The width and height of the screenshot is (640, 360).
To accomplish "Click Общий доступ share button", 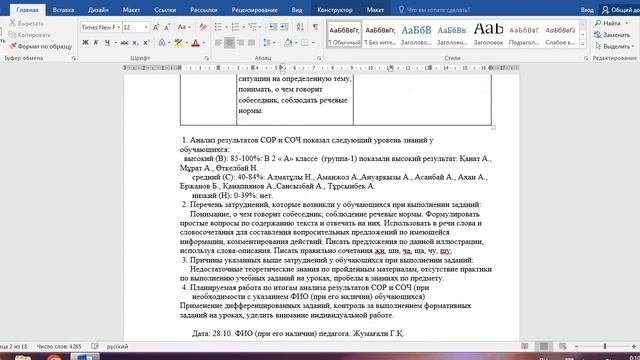I will coord(620,10).
